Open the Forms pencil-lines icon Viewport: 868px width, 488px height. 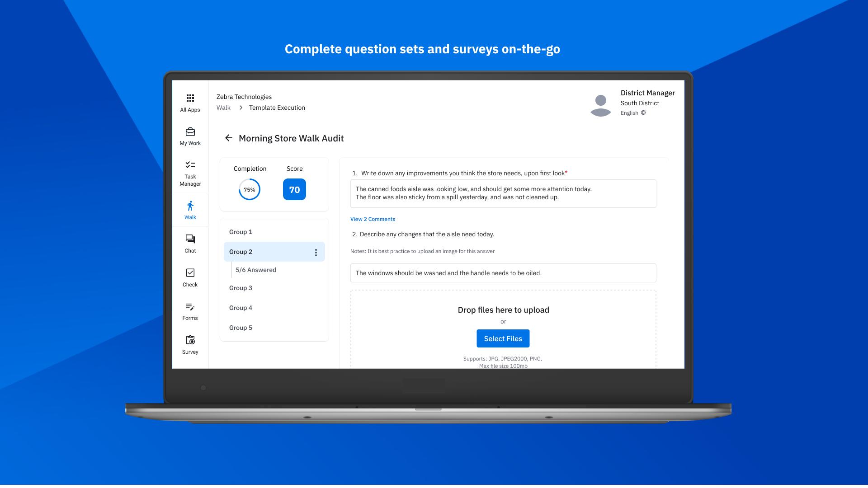click(x=190, y=307)
